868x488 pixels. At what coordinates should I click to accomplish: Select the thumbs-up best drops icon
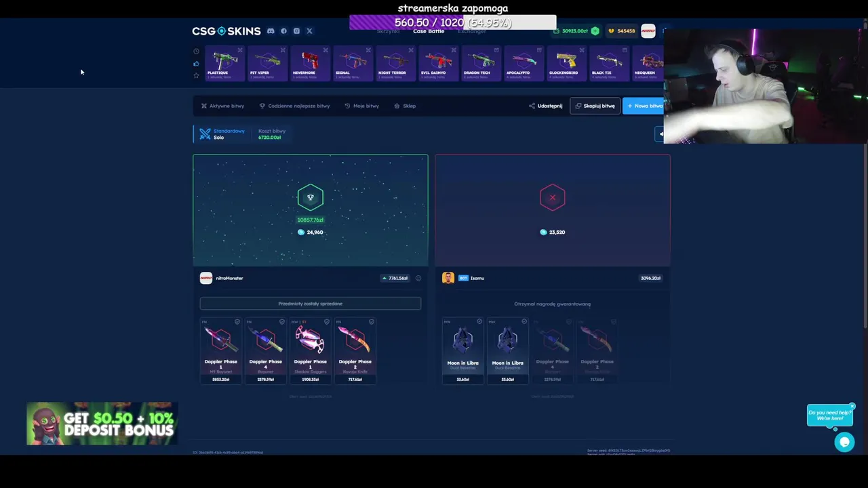click(x=196, y=64)
